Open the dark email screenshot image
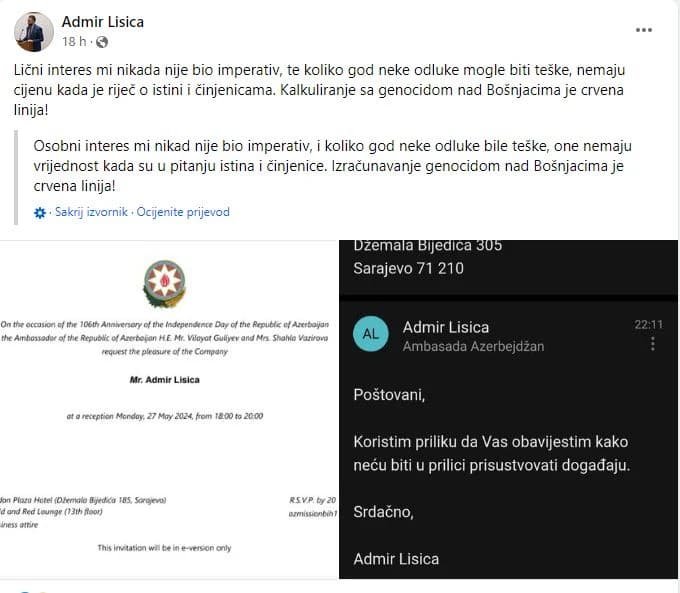This screenshot has width=680, height=593. click(508, 409)
